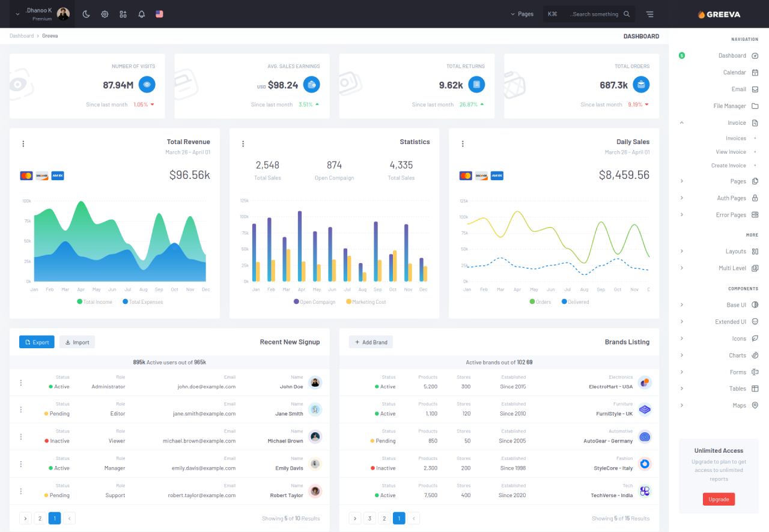
Task: Choose language via the US flag icon
Action: click(159, 14)
